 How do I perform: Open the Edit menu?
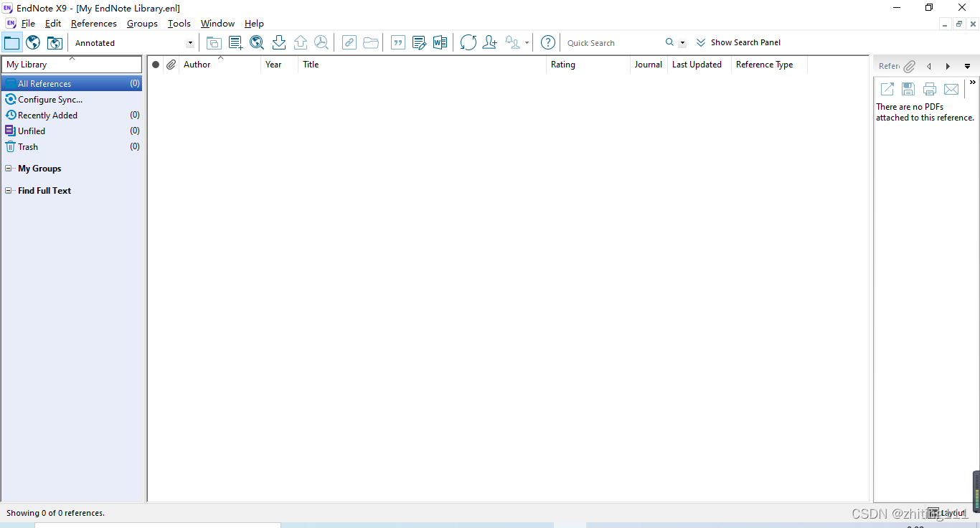coord(53,23)
